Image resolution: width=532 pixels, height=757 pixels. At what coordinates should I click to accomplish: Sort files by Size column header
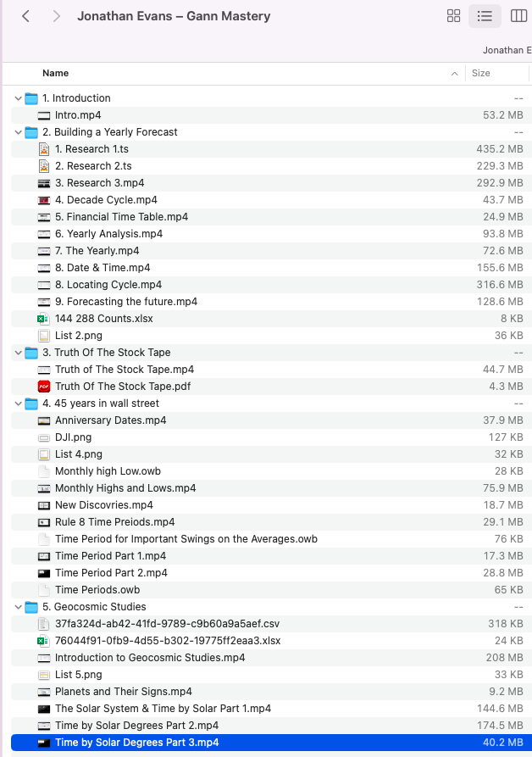481,74
